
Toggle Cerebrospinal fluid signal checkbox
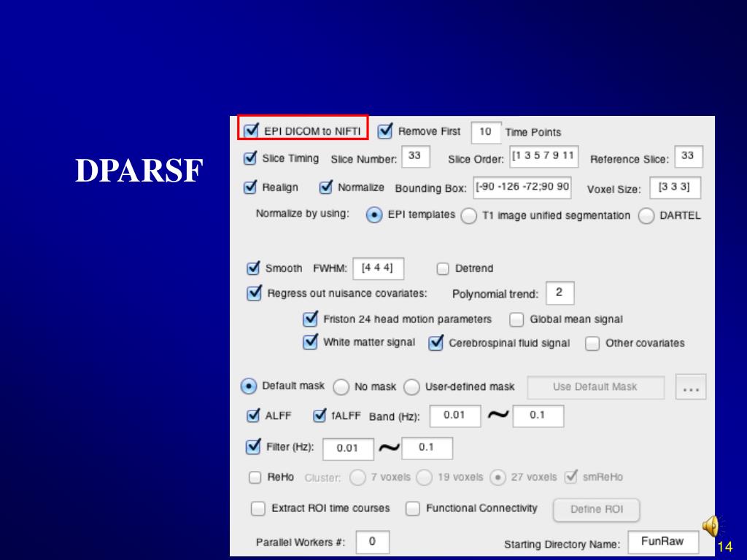tap(436, 343)
